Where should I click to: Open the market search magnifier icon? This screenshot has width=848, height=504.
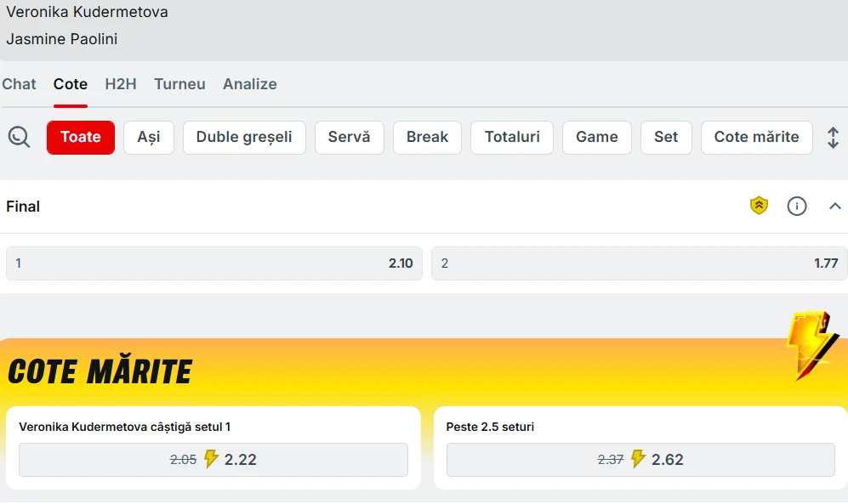coord(19,137)
